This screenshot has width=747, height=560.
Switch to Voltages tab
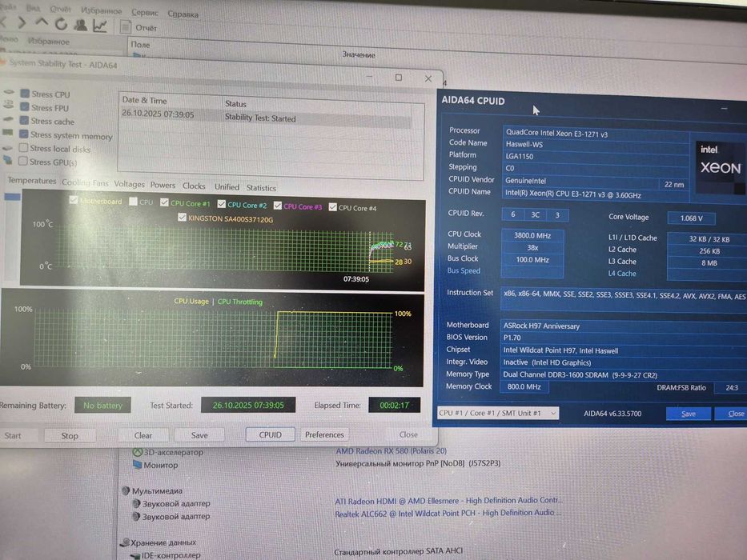(129, 184)
